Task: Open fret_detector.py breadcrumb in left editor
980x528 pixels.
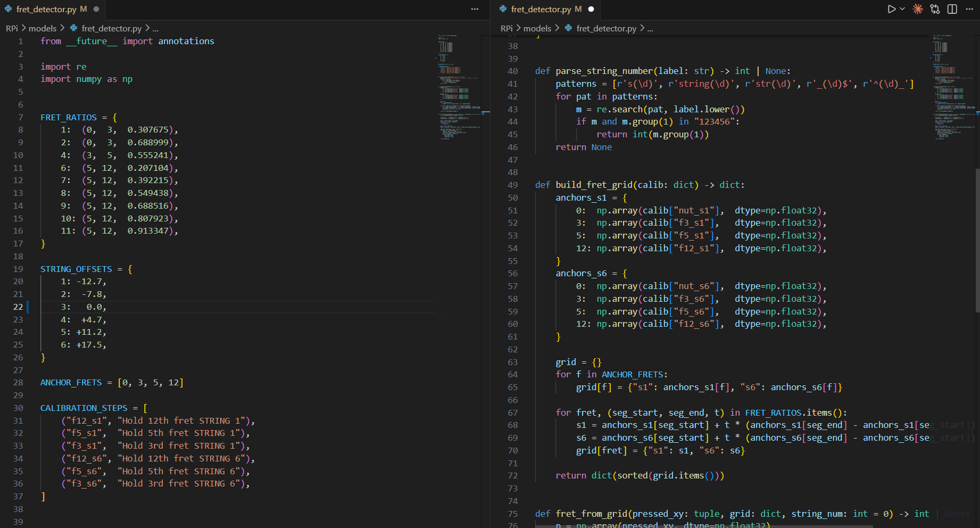Action: click(x=112, y=28)
